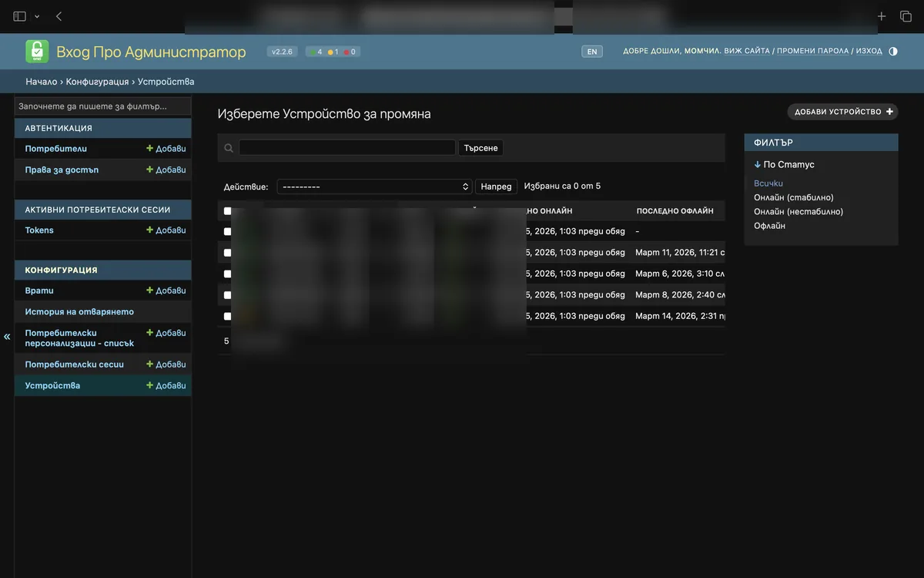Click the cell Март 8, 2026, 2:40

(680, 295)
